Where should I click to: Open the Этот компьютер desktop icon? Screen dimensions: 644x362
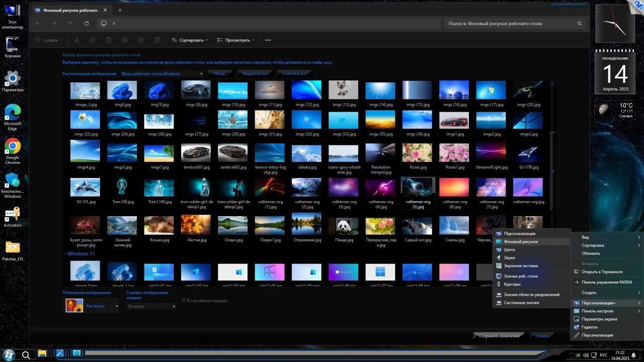[x=13, y=16]
